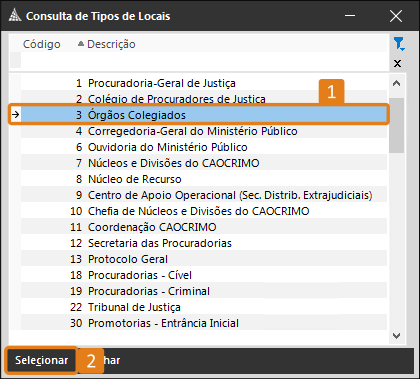Select row 18 Procuradorias - Cível
The height and width of the screenshot is (379, 420).
(x=204, y=275)
